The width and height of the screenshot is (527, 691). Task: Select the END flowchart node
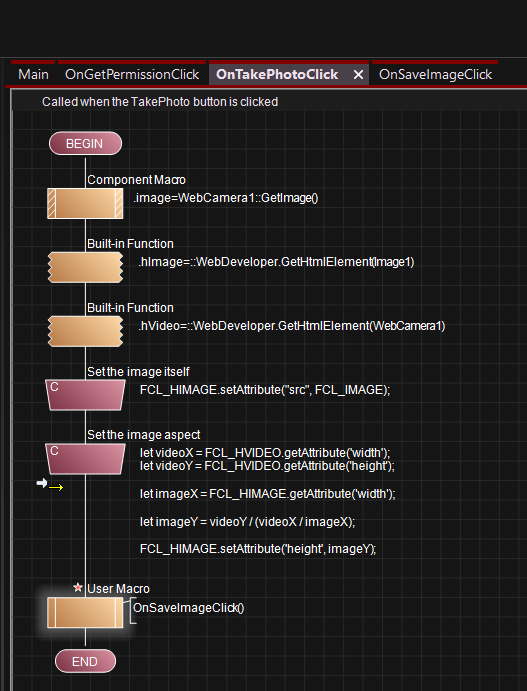[85, 661]
